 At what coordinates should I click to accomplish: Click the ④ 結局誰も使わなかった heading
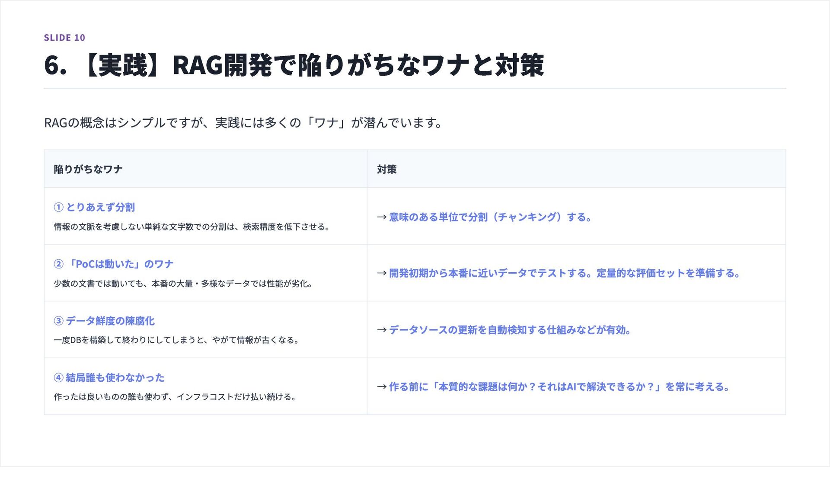[x=109, y=378]
